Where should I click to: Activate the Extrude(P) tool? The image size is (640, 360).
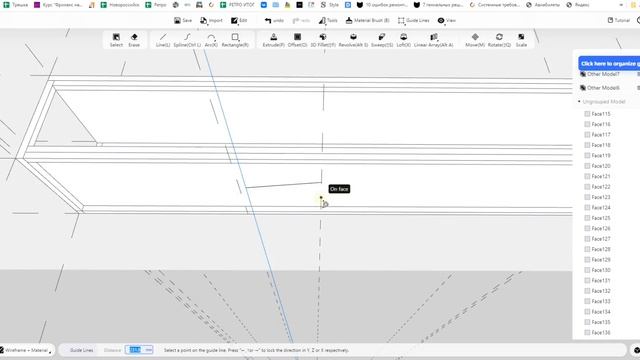(x=273, y=40)
